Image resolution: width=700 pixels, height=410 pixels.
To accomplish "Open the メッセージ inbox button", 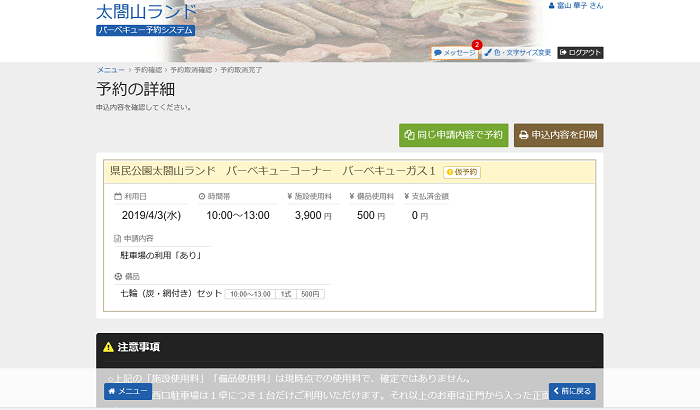I will [x=454, y=53].
